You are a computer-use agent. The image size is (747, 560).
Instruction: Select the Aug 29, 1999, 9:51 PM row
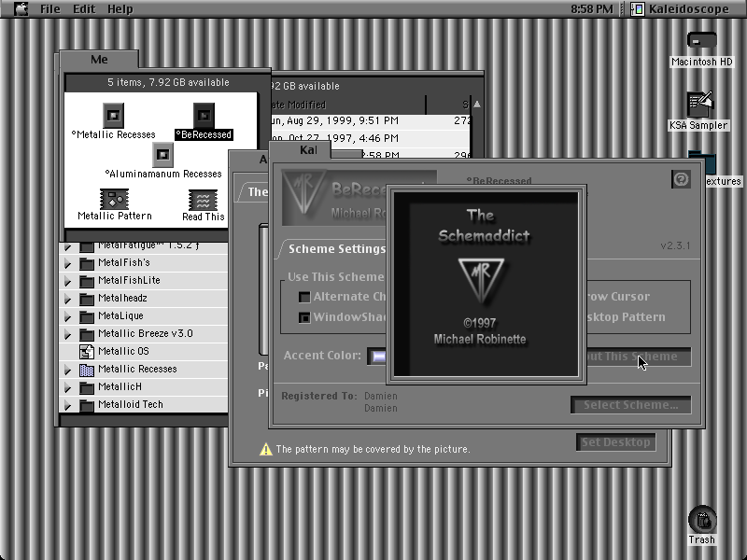[371, 121]
